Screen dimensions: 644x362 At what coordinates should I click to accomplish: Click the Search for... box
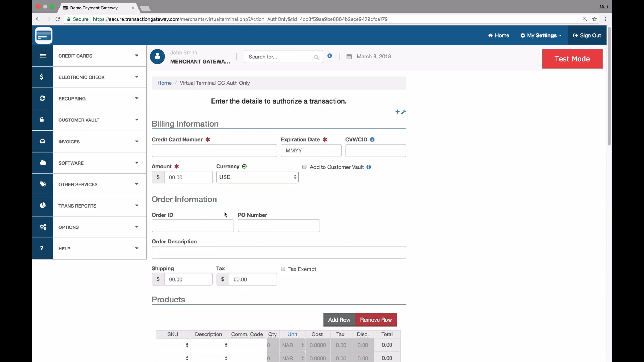[283, 57]
